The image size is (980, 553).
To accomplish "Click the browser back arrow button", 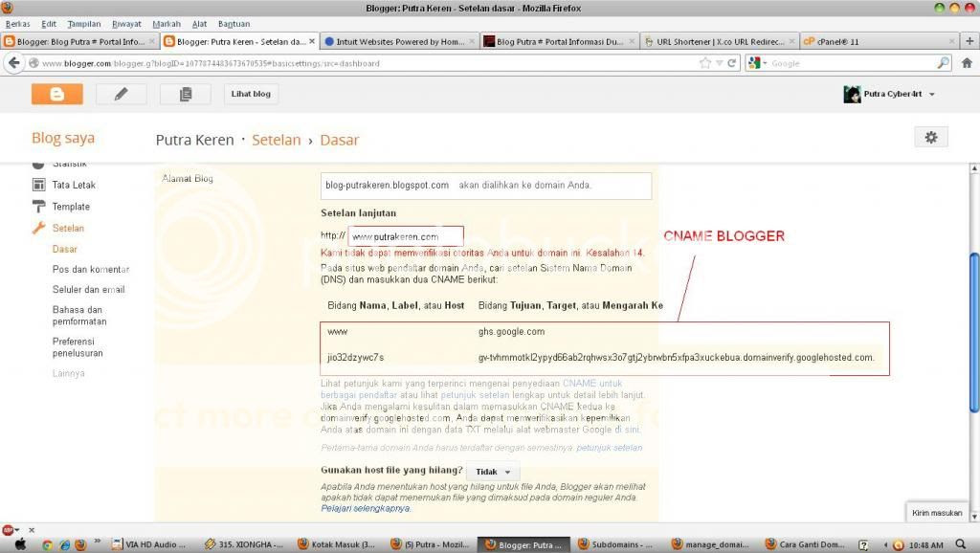I will 14,63.
